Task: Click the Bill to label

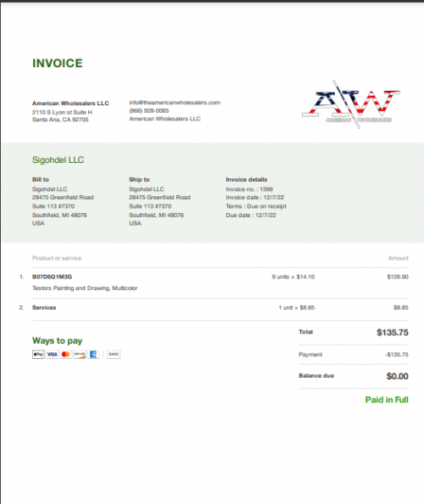Action: pos(41,179)
